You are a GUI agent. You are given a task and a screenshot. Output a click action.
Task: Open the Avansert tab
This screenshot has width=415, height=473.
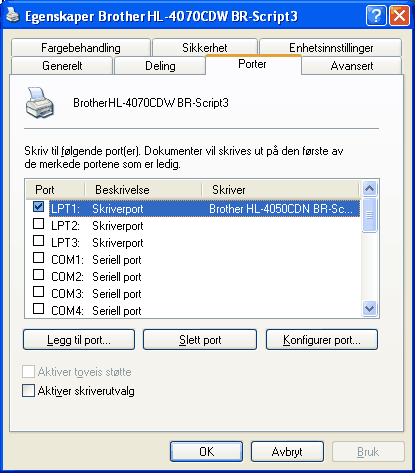point(352,66)
